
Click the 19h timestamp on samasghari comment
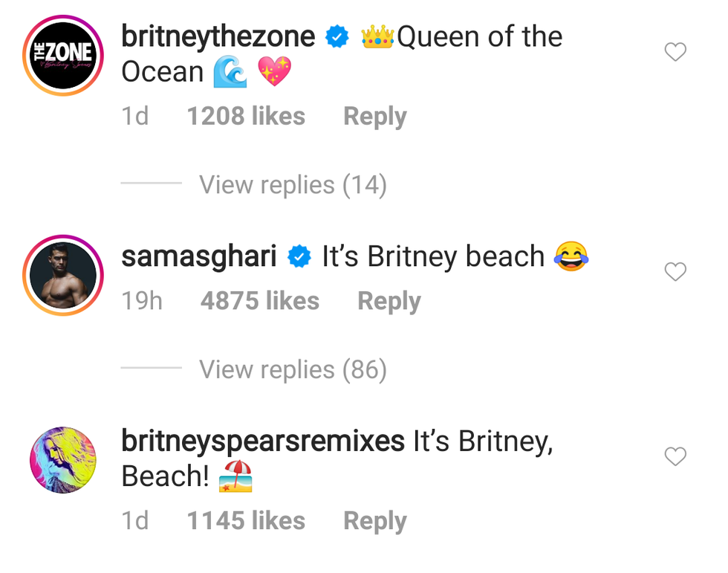click(141, 301)
